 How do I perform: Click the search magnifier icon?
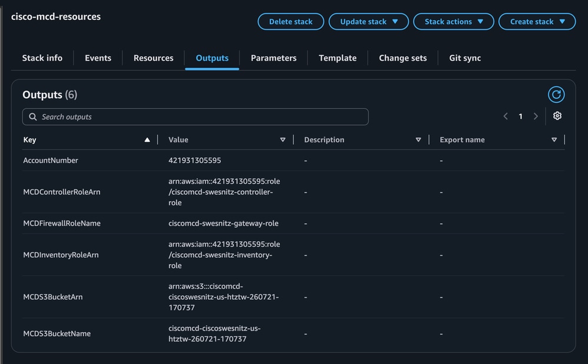click(x=33, y=117)
